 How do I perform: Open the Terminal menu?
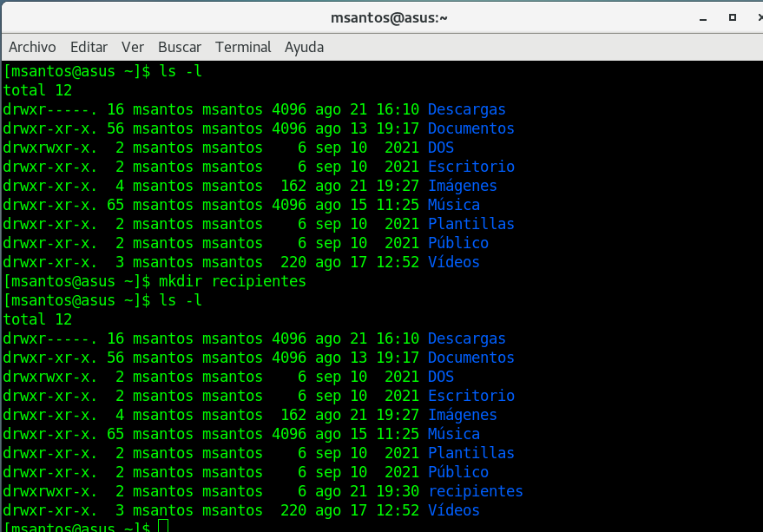243,47
